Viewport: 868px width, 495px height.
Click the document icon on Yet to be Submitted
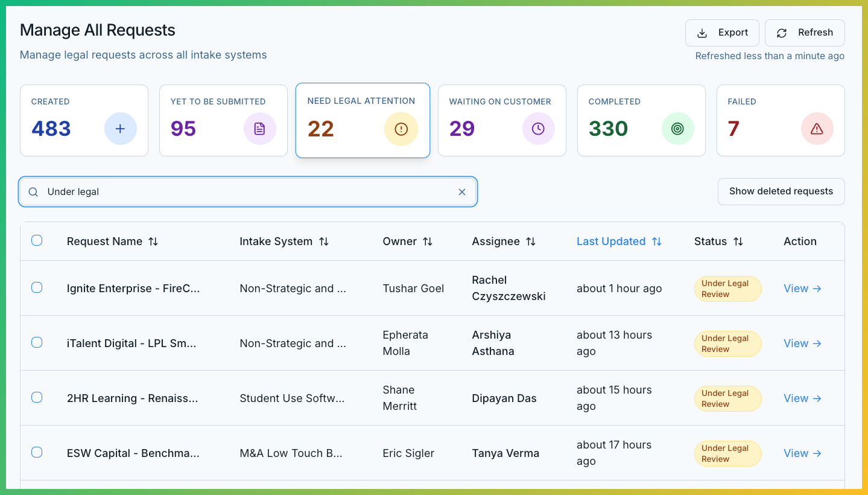tap(260, 128)
